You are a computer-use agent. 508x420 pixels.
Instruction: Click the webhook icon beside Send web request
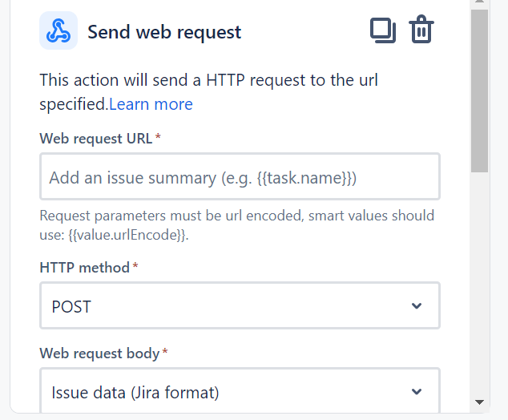click(58, 30)
